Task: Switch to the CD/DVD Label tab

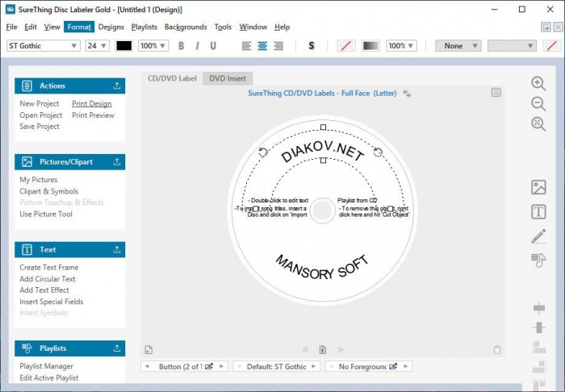Action: [172, 78]
